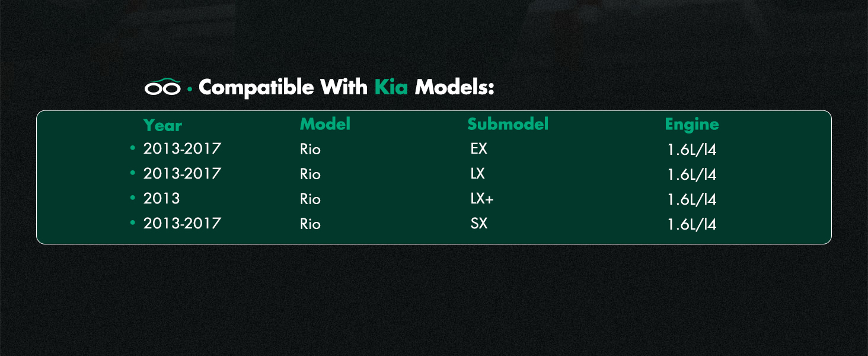The height and width of the screenshot is (356, 868).
Task: Click the LX submodel entry
Action: (x=477, y=174)
